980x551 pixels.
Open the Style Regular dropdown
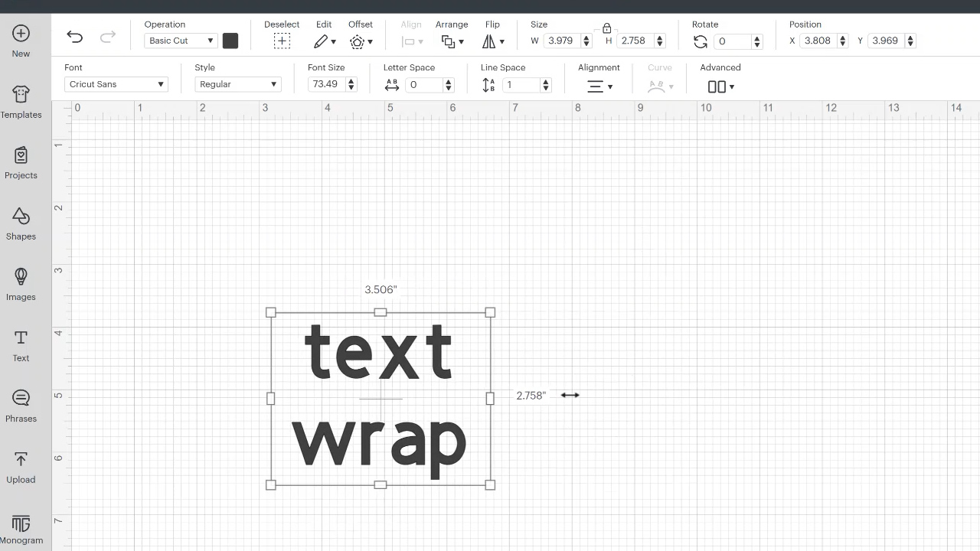238,84
